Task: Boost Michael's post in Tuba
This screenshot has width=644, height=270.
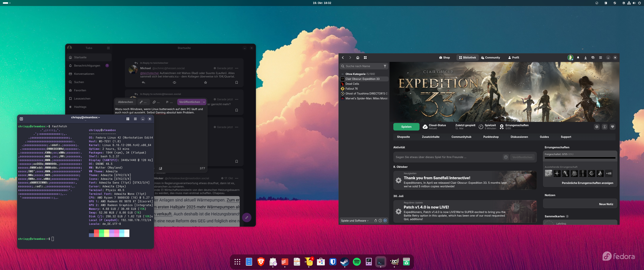Action: pos(174,82)
